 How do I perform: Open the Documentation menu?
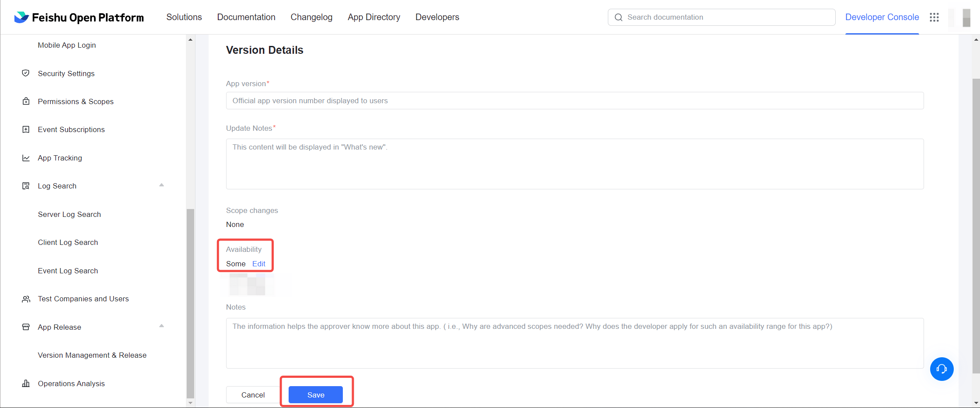pos(246,17)
